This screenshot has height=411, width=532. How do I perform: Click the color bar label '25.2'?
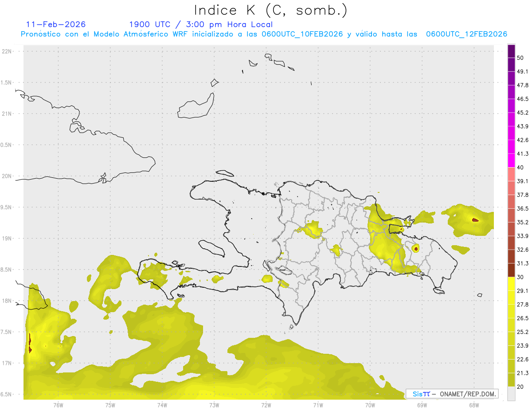[523, 332]
